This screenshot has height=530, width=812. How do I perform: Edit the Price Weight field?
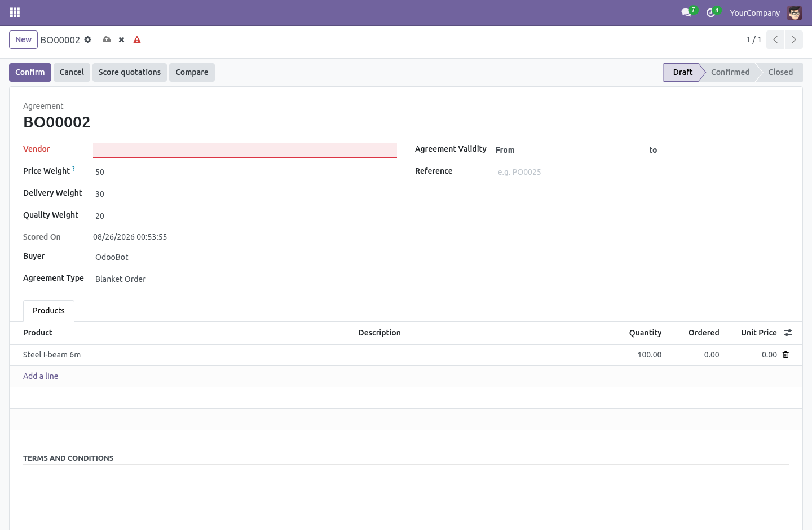click(x=245, y=172)
